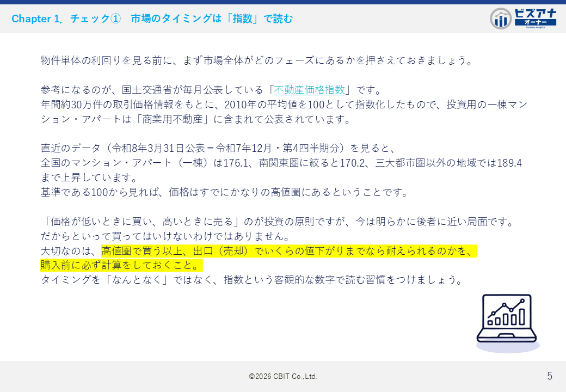
Task: Click the line starting 直近のデータ
Action: 218,148
